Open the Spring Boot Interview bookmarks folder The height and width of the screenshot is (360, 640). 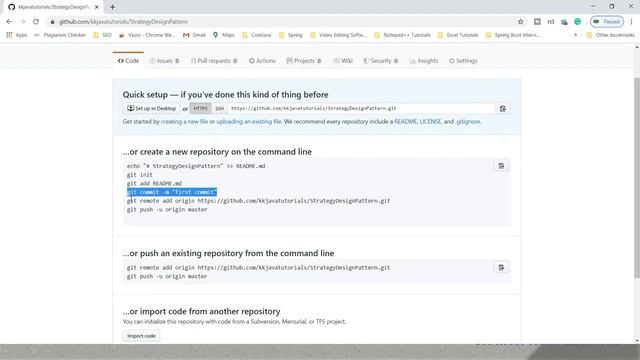tap(513, 35)
